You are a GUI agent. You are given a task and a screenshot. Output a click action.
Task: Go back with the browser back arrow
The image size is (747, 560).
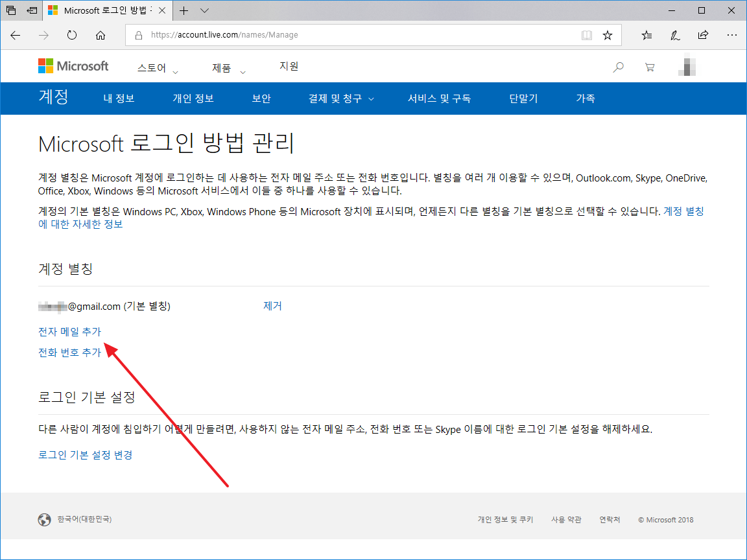click(16, 35)
